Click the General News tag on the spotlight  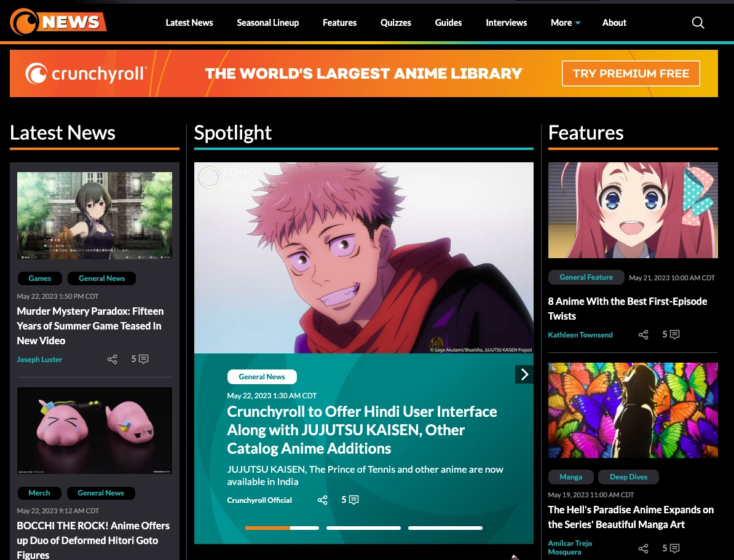(x=262, y=376)
